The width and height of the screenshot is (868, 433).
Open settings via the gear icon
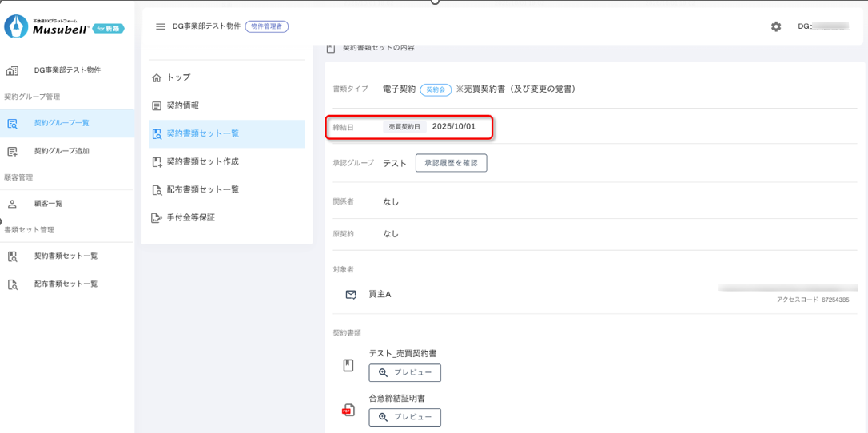[775, 26]
